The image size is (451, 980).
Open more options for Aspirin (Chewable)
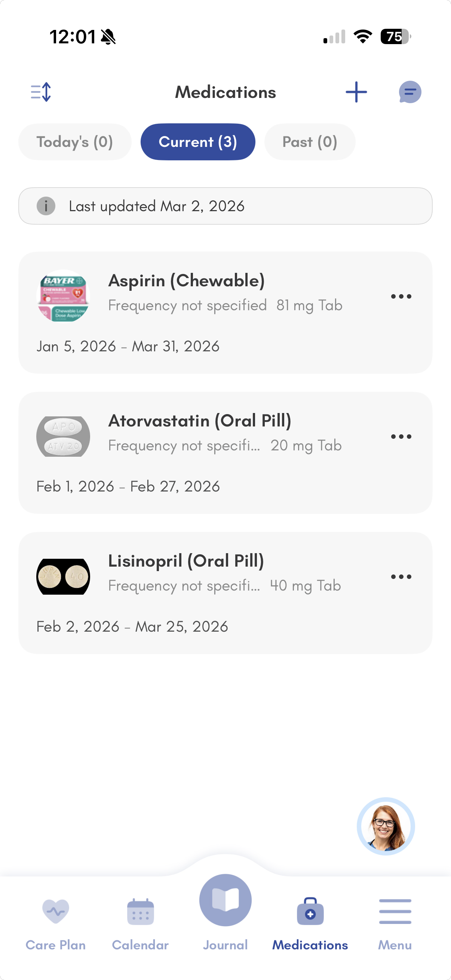tap(401, 296)
